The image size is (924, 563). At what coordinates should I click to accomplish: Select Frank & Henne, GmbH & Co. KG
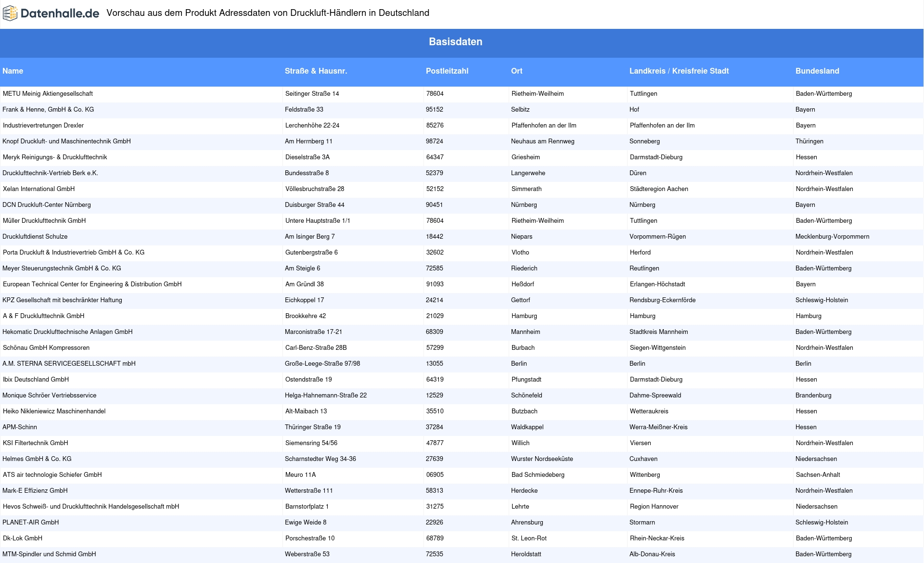pyautogui.click(x=48, y=110)
